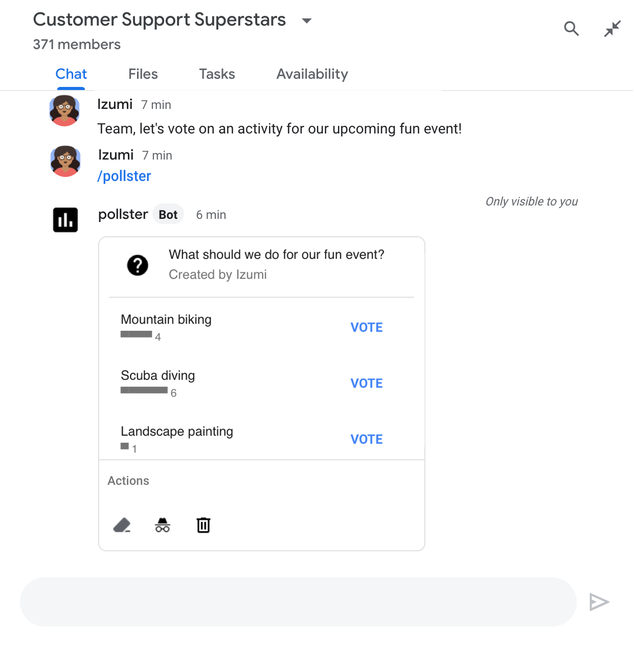The image size is (634, 672).
Task: Vote for Mountain biking
Action: tap(367, 327)
